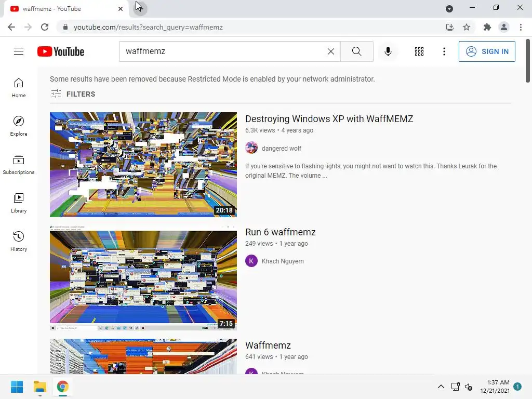
Task: Open YouTube settings three-dot menu
Action: pos(444,51)
